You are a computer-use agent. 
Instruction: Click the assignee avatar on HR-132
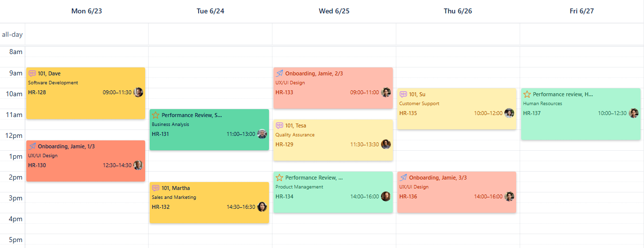262,207
